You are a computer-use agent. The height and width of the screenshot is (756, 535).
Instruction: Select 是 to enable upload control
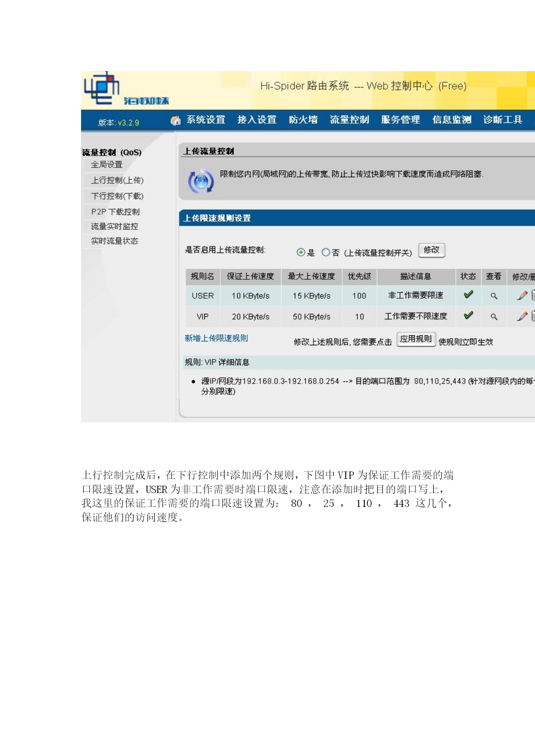point(301,252)
